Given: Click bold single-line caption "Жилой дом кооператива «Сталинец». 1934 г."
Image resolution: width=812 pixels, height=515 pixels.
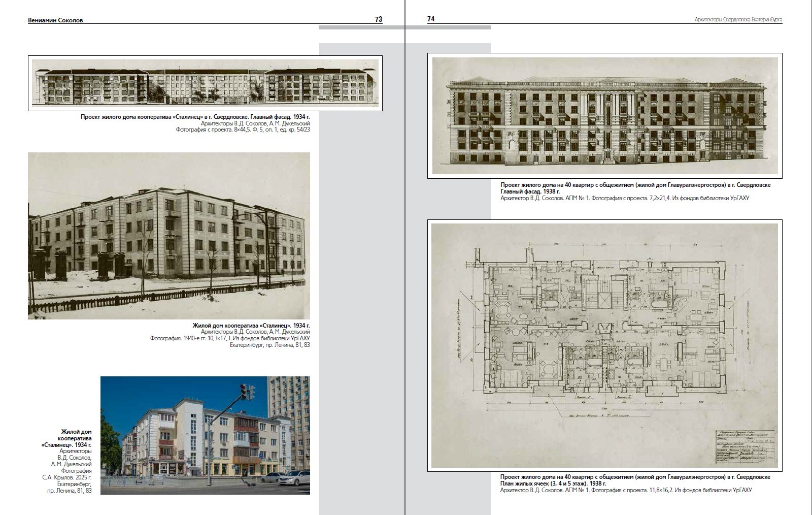Looking at the screenshot, I should 251,326.
